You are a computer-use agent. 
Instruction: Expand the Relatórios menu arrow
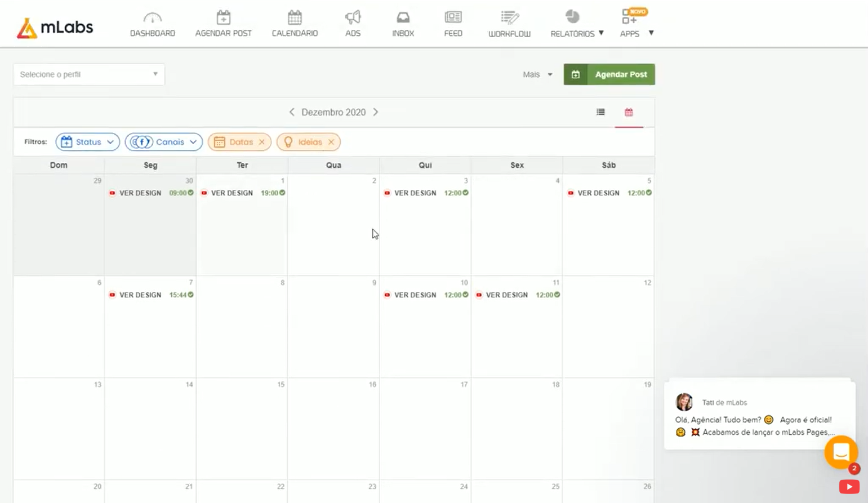tap(601, 33)
